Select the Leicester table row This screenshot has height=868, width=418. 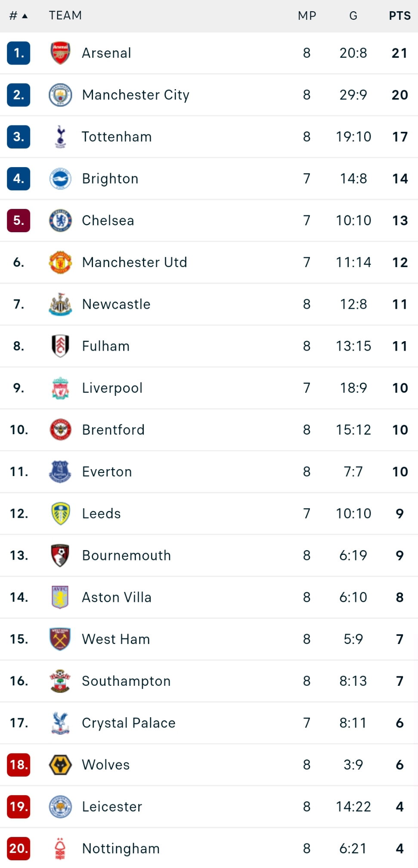point(209,806)
